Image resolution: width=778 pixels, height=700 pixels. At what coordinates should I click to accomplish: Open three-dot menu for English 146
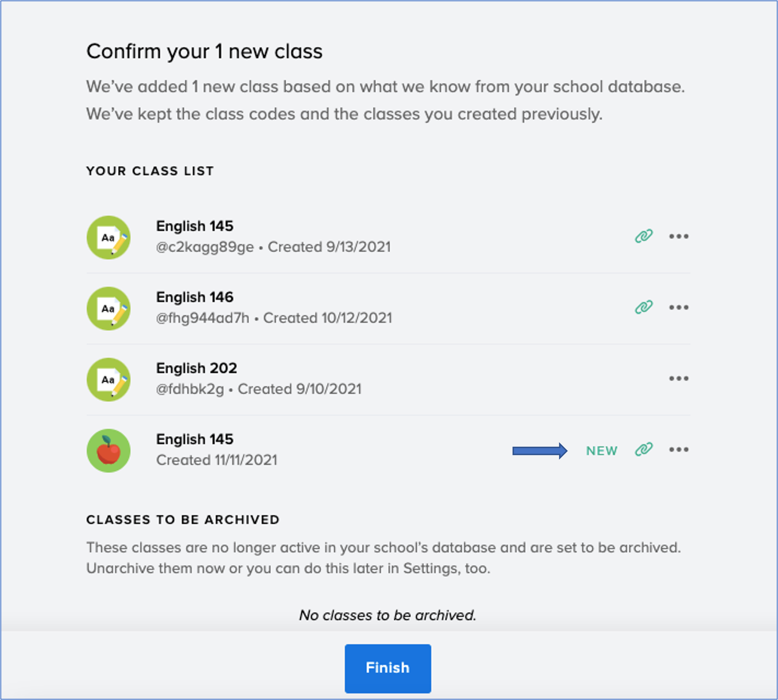[679, 307]
